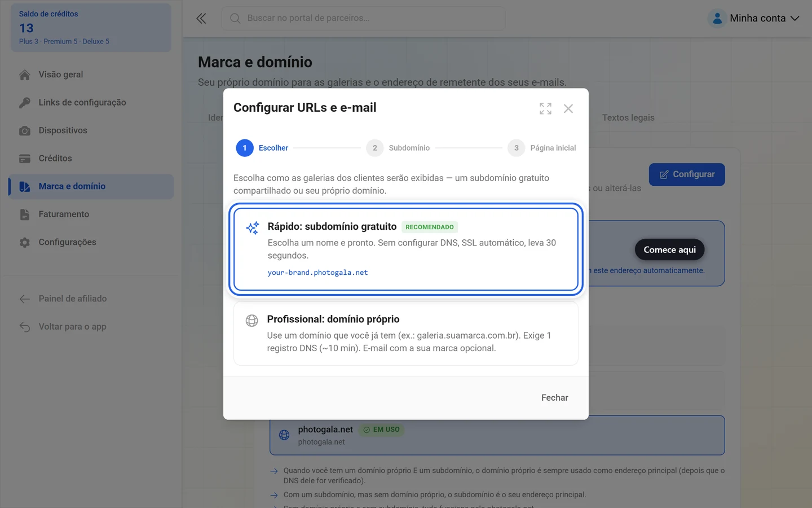Open the Faturamento section
812x508 pixels.
coord(91,214)
